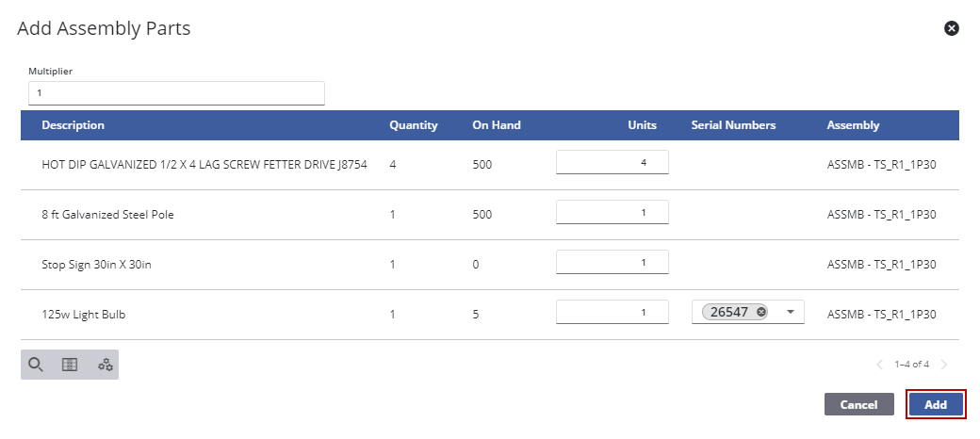Open the column layout grid icon
Image resolution: width=980 pixels, height=439 pixels.
pos(70,365)
